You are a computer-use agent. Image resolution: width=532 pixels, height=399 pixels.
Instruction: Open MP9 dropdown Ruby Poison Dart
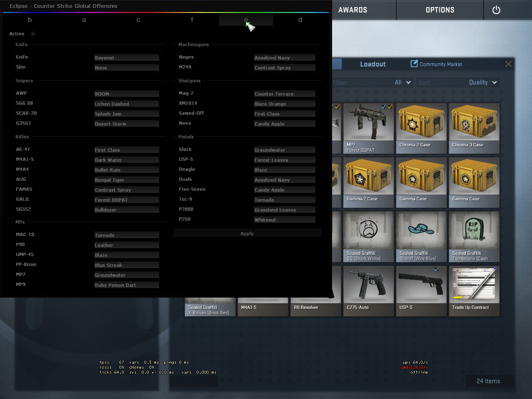click(x=127, y=285)
